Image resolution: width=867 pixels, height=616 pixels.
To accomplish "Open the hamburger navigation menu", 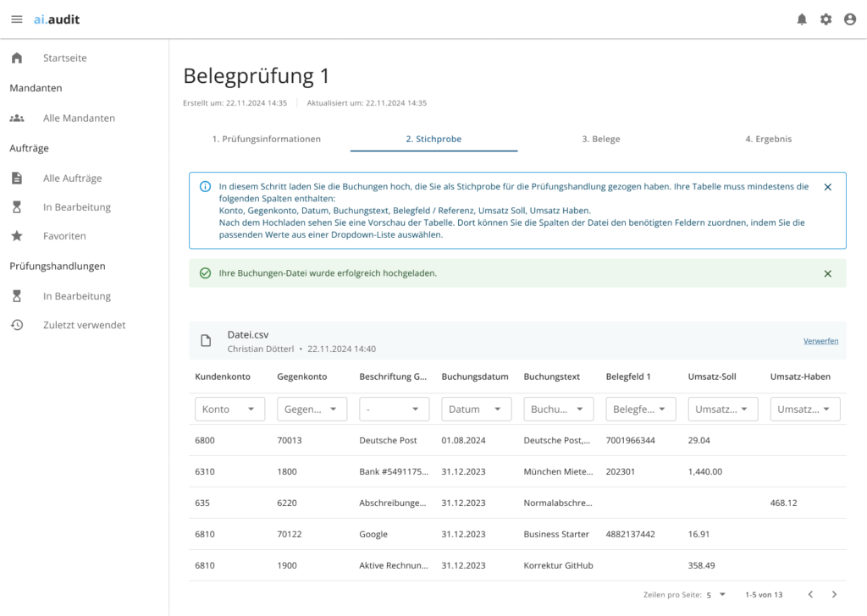I will point(17,19).
